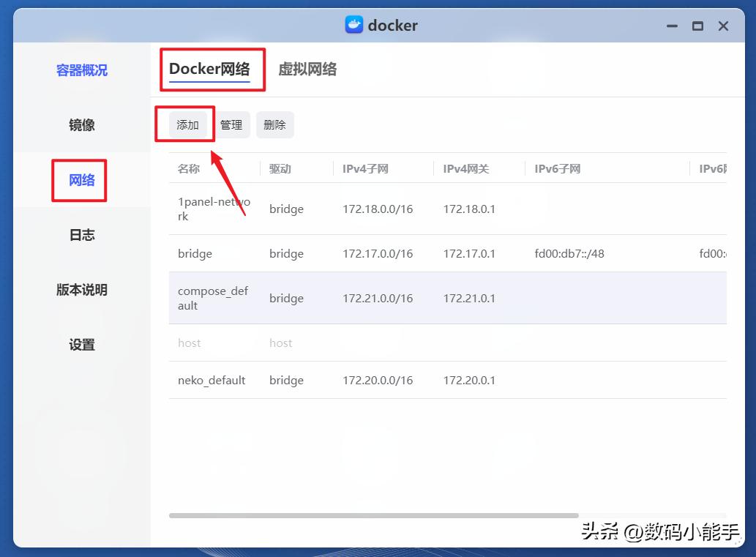The height and width of the screenshot is (557, 756).
Task: Select the bridge network name cell
Action: pyautogui.click(x=195, y=254)
